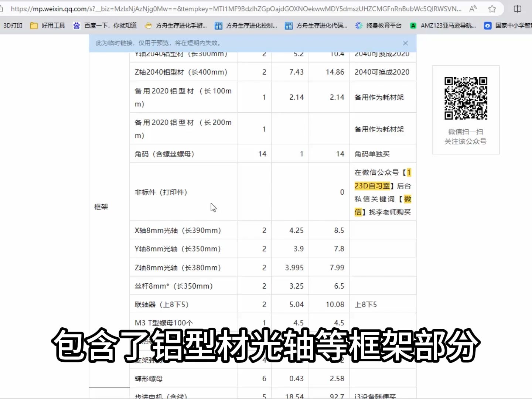Click 备用作为耗材架 remark in 长100mm row

tap(383, 97)
